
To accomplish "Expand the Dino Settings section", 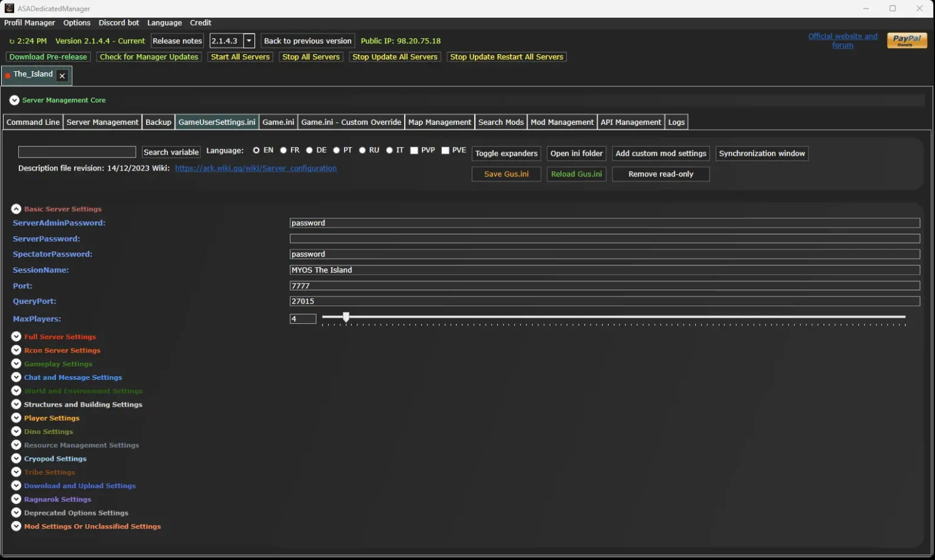I will point(16,432).
